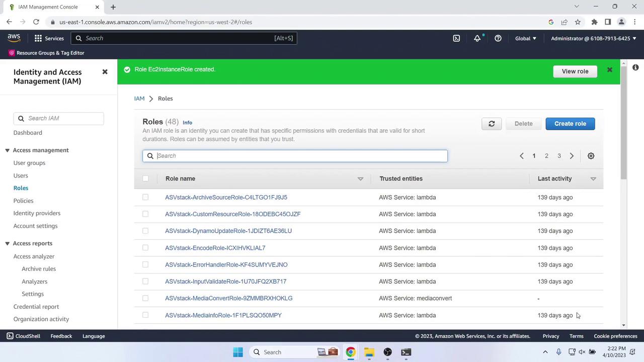The height and width of the screenshot is (362, 644).
Task: Click View role in the banner
Action: tap(575, 71)
